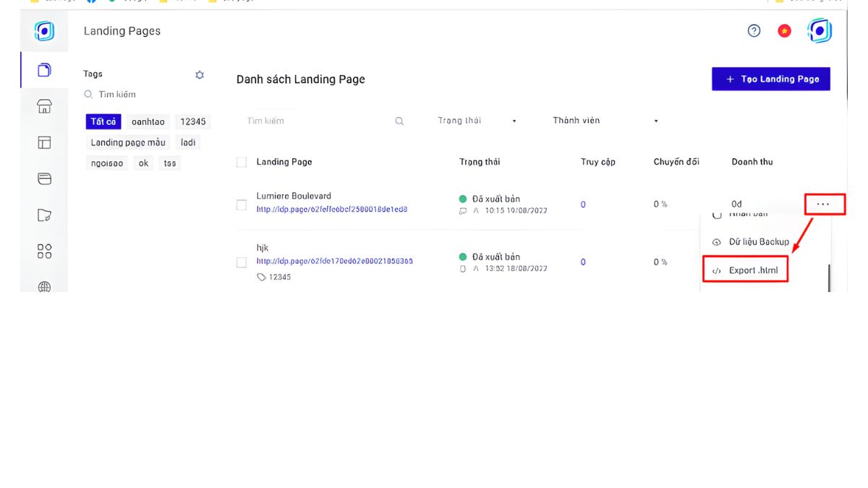Screen dimensions: 868x488
Task: Click the help question mark icon
Action: (754, 31)
